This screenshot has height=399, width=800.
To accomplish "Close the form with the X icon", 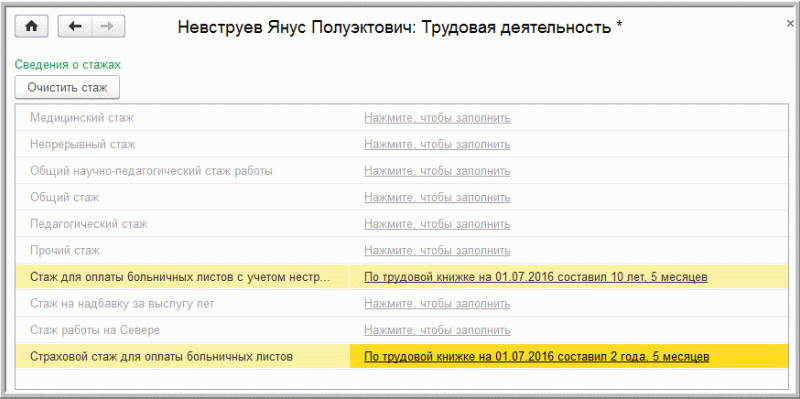I will 790,23.
